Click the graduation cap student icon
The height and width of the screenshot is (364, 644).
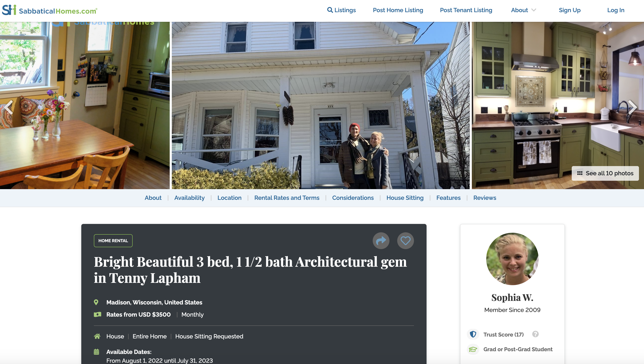pyautogui.click(x=473, y=349)
